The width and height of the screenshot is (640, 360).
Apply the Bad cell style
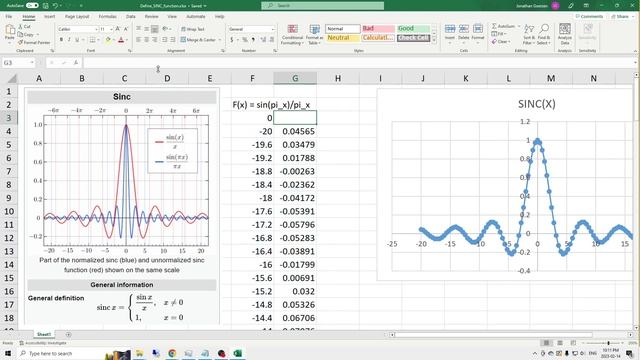tap(378, 29)
